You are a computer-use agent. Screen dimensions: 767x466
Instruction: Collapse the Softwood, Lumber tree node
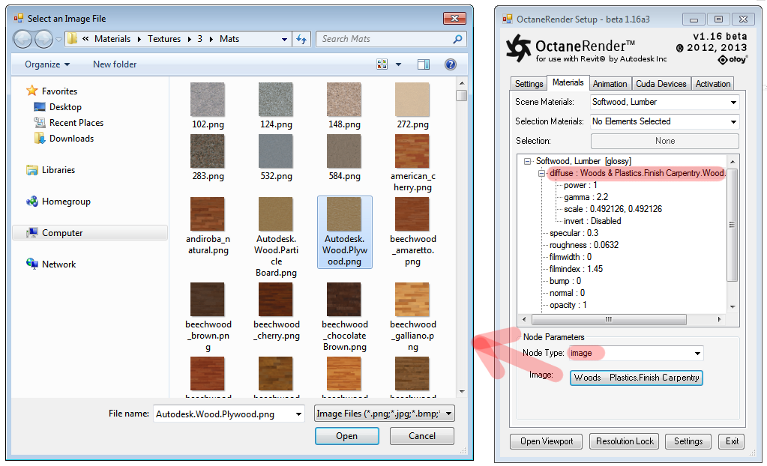527,161
